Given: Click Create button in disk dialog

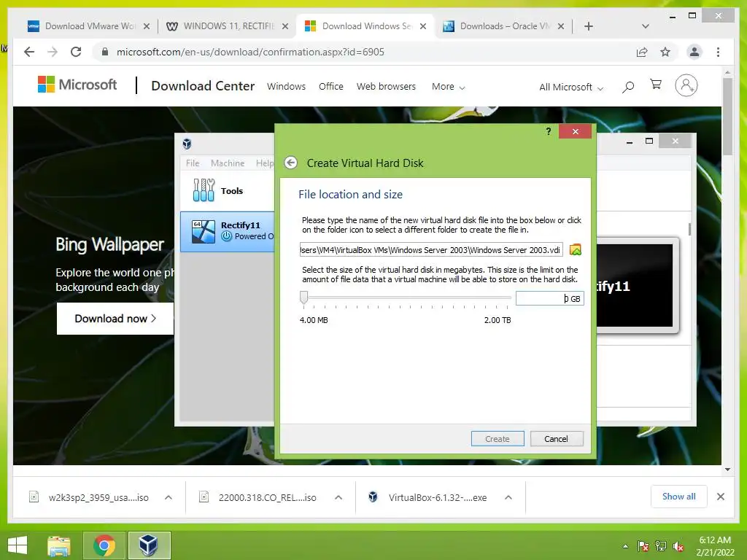Looking at the screenshot, I should pos(498,438).
